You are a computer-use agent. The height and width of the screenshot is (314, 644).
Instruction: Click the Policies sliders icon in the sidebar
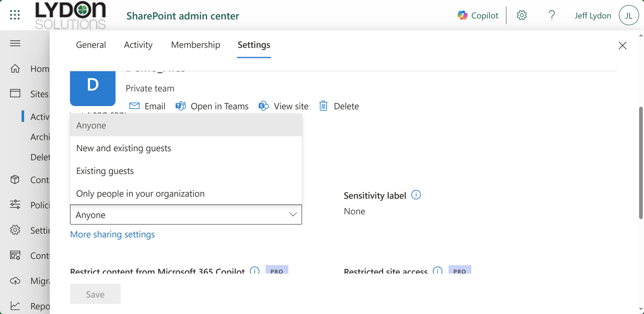click(15, 204)
